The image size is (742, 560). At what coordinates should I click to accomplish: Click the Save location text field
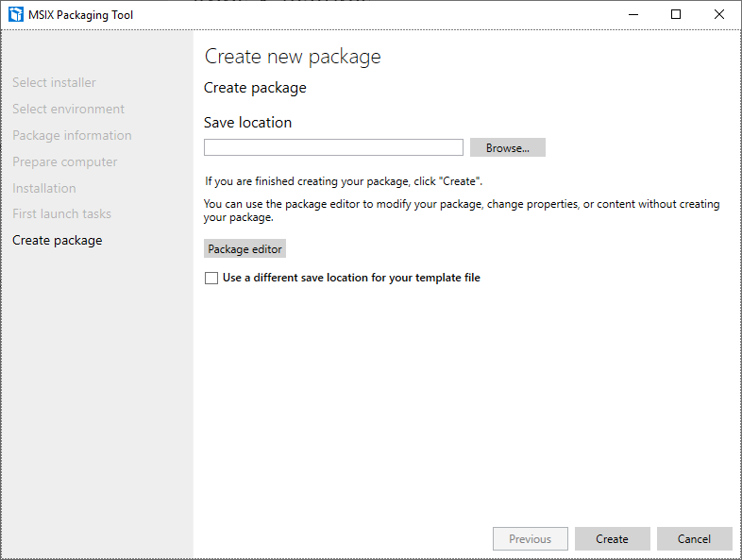click(x=333, y=147)
